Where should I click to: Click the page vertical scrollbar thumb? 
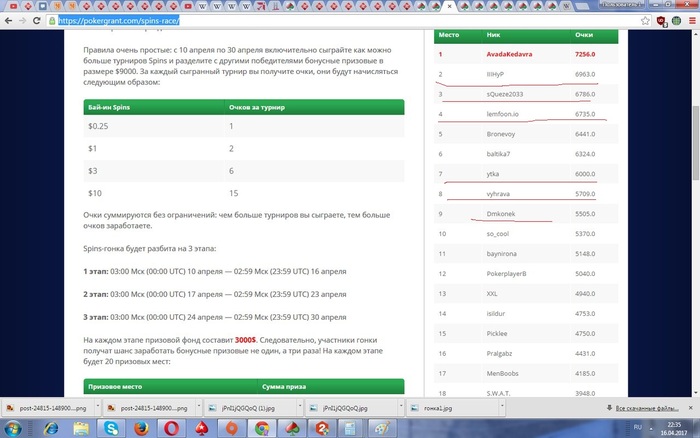point(696,142)
